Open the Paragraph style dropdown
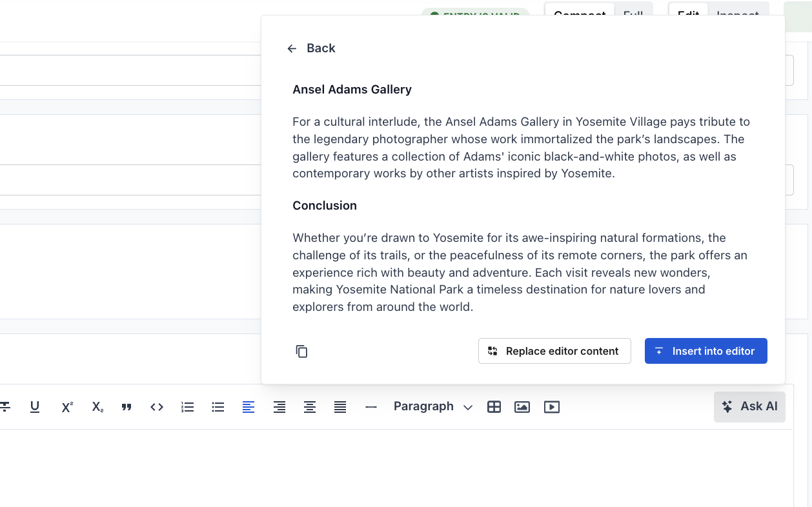The height and width of the screenshot is (507, 812). 433,406
